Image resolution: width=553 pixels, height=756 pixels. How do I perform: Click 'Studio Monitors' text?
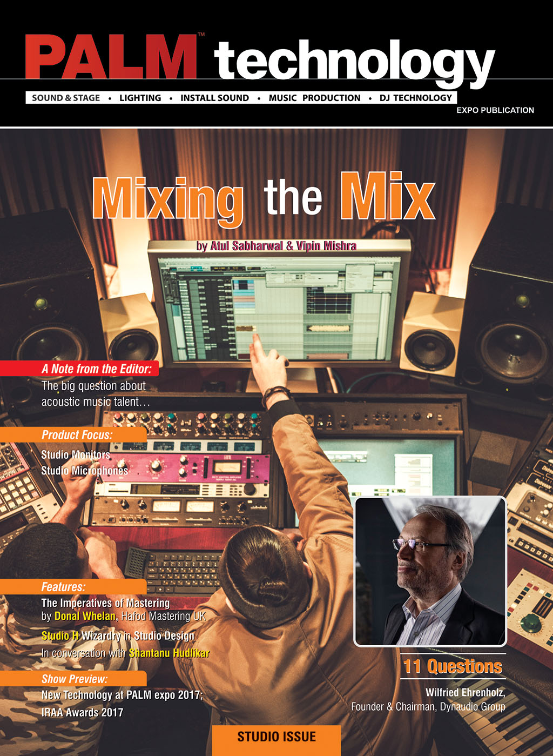[x=76, y=455]
